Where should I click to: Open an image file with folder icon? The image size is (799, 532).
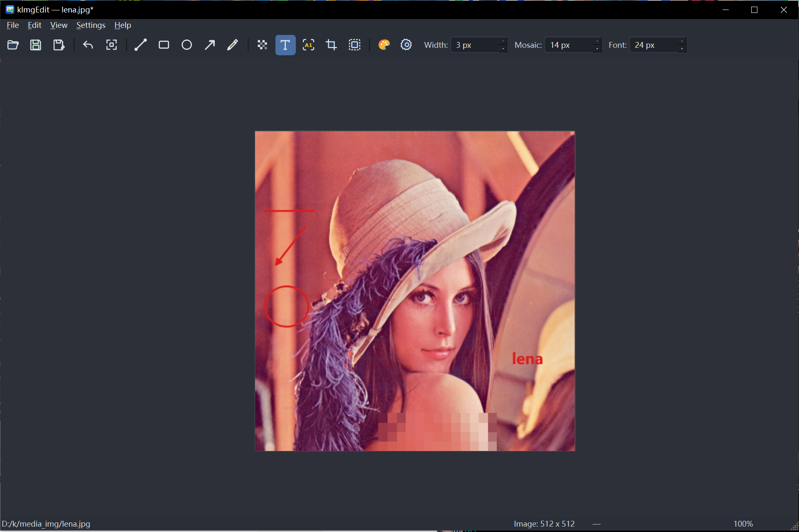tap(13, 45)
